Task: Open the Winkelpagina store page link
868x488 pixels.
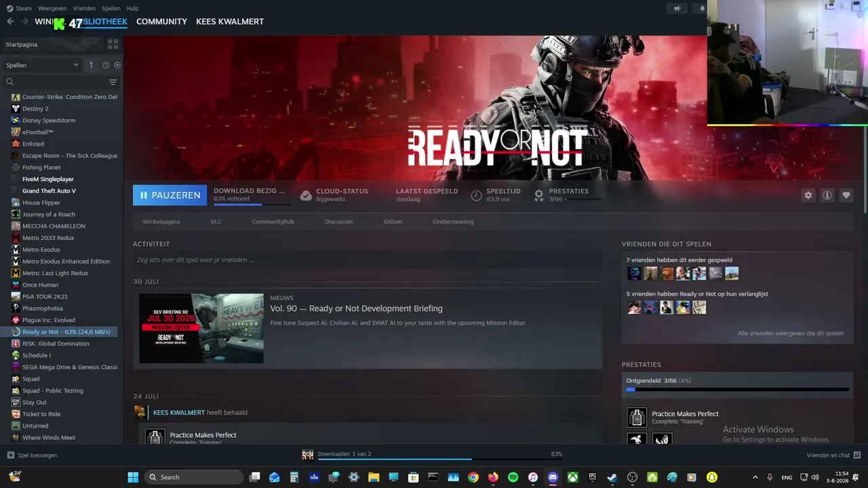Action: (x=161, y=222)
